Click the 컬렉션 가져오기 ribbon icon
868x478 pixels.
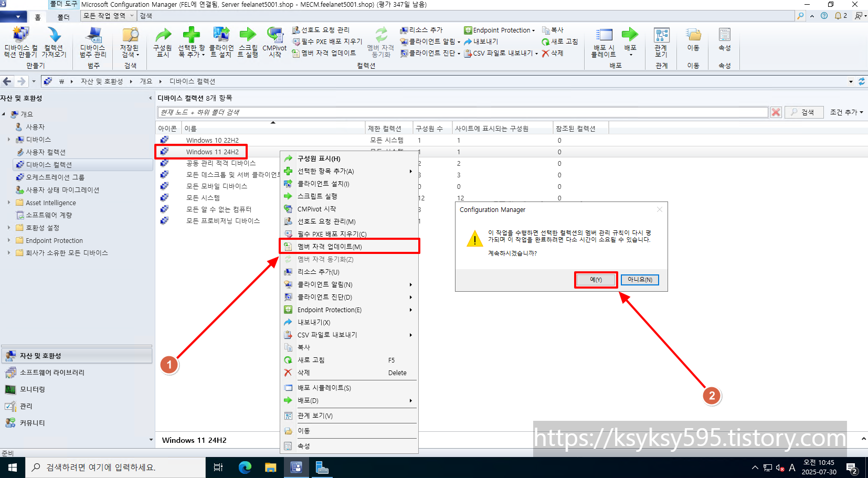[54, 42]
